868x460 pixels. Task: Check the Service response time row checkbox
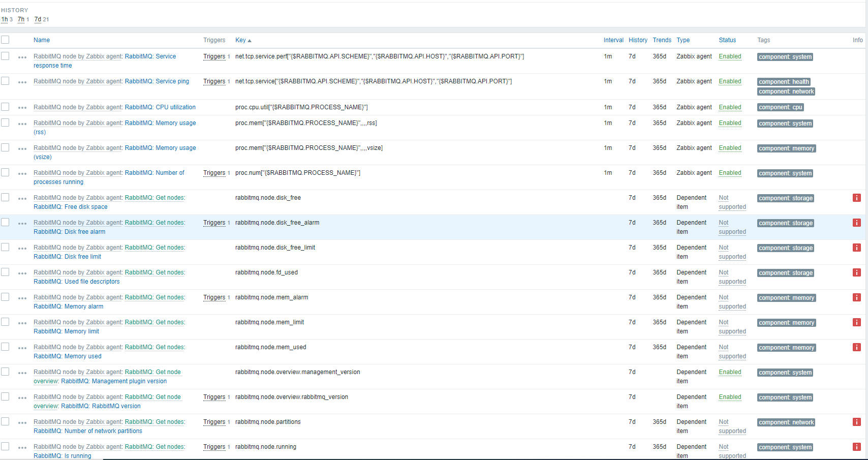[5, 56]
